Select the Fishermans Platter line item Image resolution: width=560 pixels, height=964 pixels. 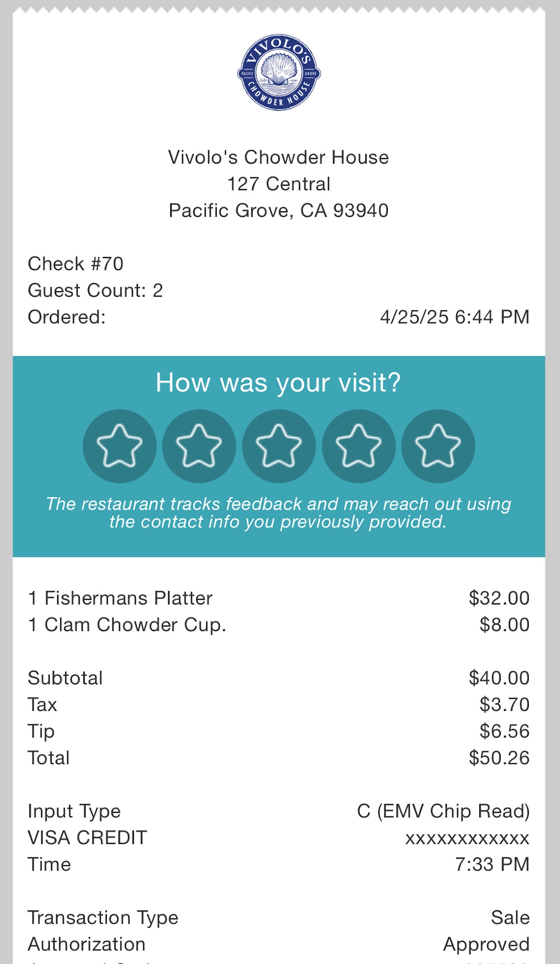pos(120,598)
